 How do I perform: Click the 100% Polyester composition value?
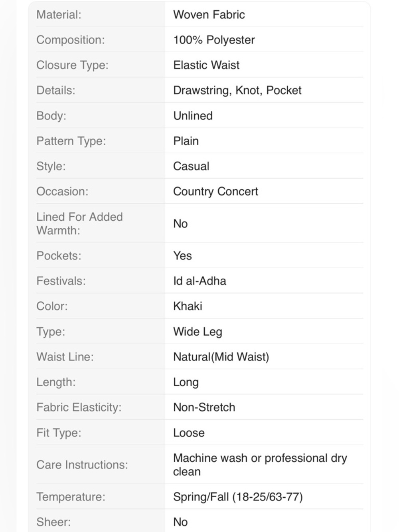[x=214, y=40]
